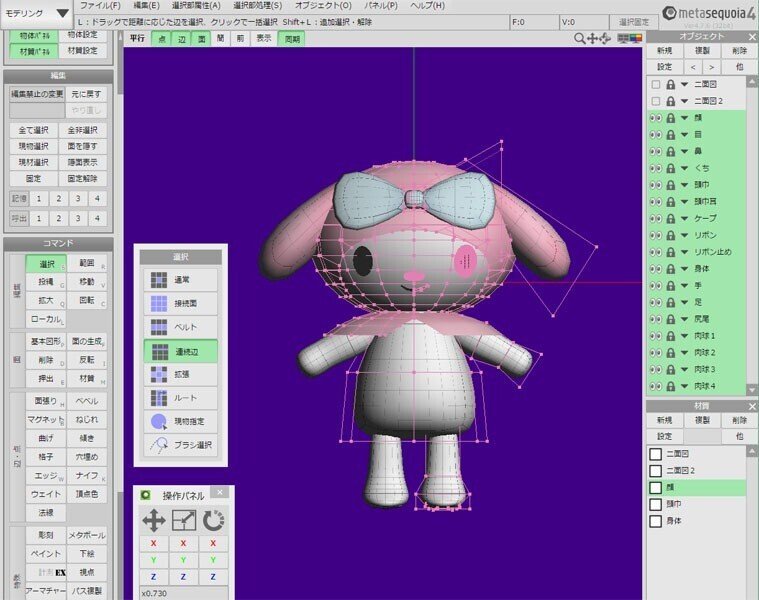The height and width of the screenshot is (600, 759).
Task: Collapse the 肉球1 object triangle arrow
Action: [x=684, y=335]
